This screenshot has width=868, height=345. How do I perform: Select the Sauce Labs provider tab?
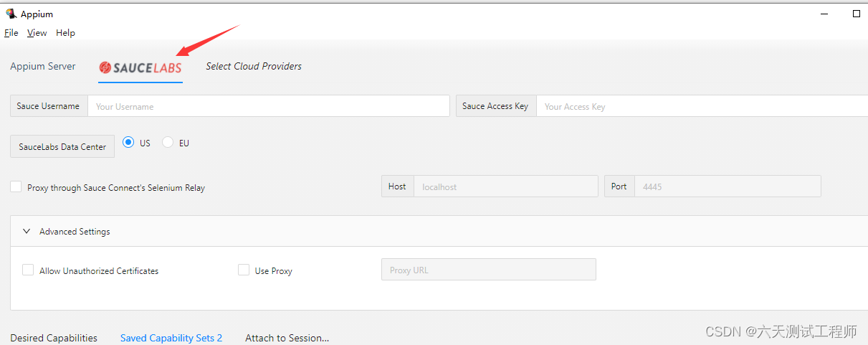[x=140, y=67]
